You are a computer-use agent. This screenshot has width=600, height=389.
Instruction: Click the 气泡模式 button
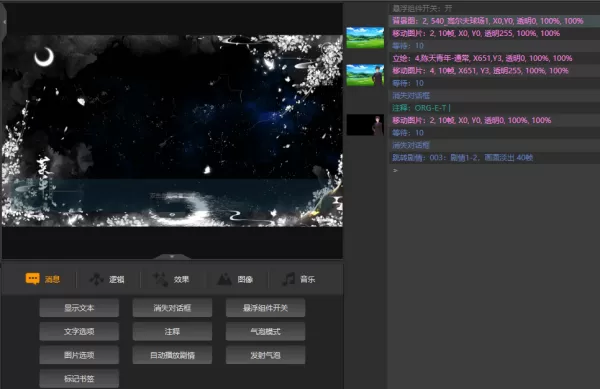266,332
